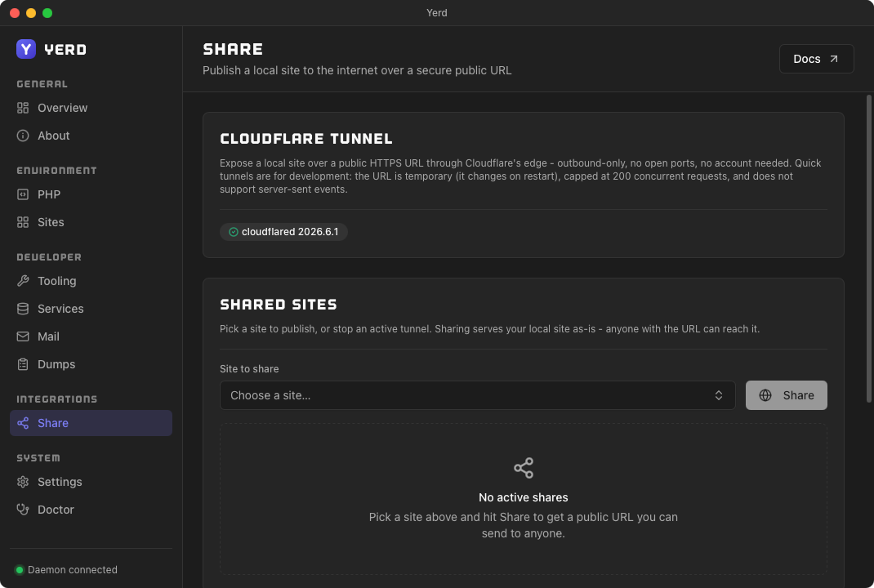
Task: Click the Tooling wrench icon
Action: coord(23,281)
